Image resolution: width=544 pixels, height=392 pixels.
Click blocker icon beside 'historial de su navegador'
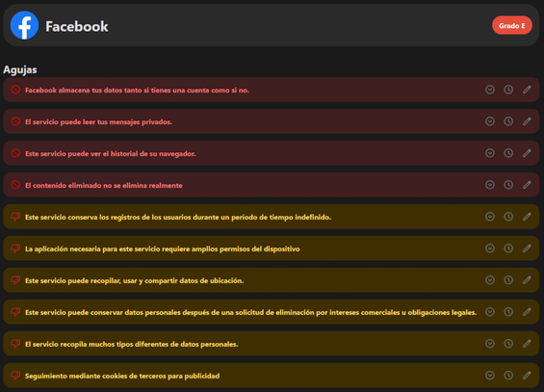point(15,153)
